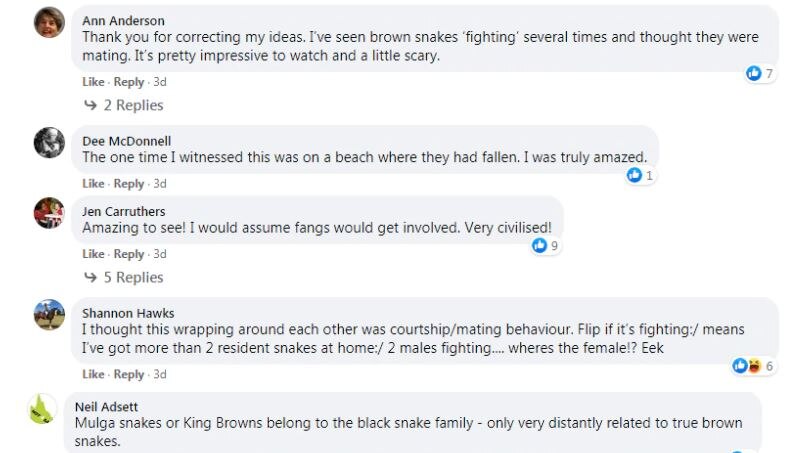Click Ann Anderson's profile picture
The height and width of the screenshot is (453, 808).
pos(49,22)
